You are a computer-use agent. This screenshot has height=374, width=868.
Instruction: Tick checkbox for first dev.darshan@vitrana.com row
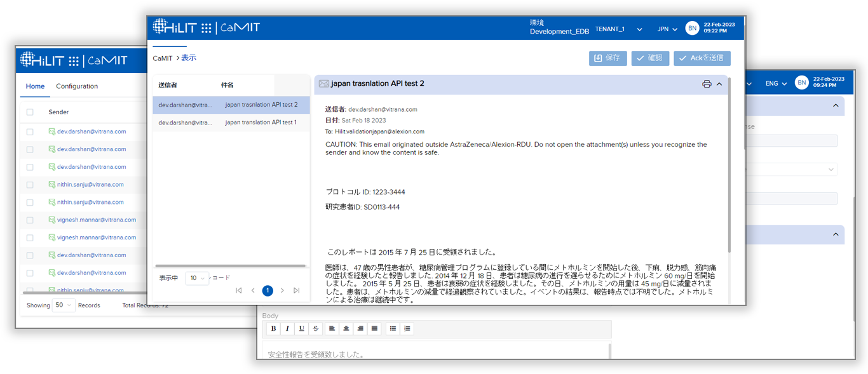coord(30,132)
